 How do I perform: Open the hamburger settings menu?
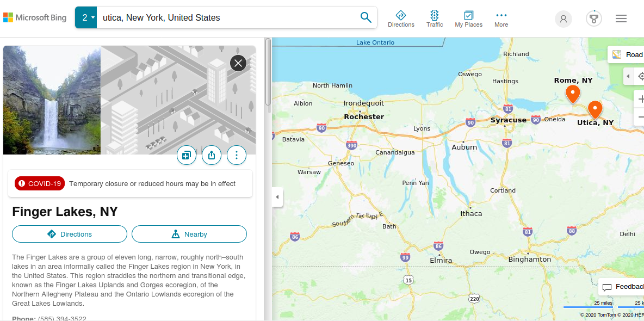pos(621,18)
